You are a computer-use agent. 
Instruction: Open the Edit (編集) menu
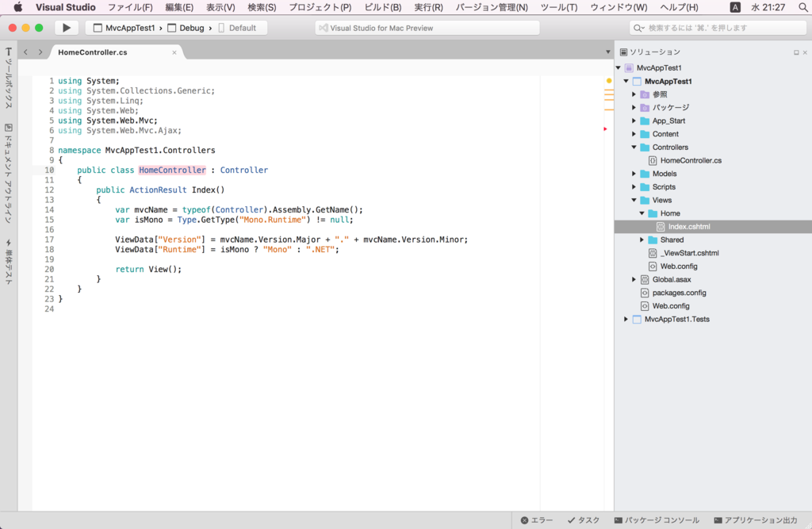pyautogui.click(x=179, y=7)
